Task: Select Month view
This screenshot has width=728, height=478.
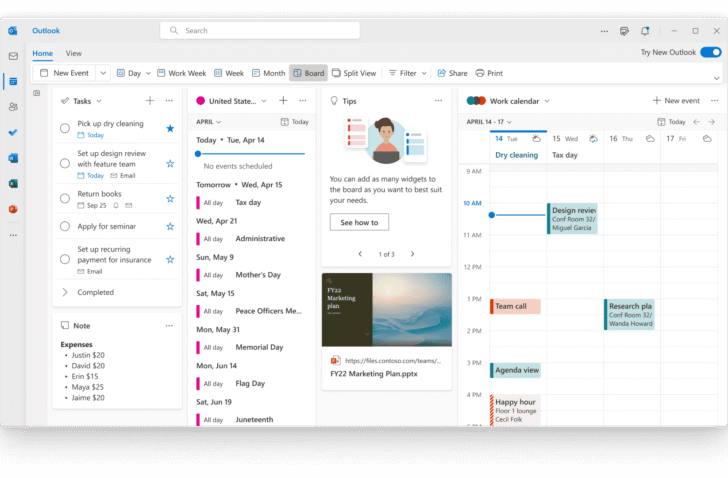Action: [x=269, y=73]
